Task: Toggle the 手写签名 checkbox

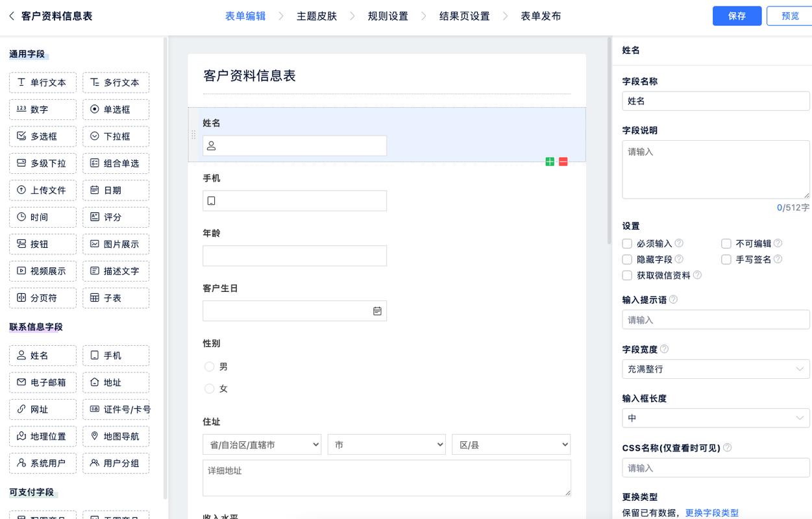Action: point(726,259)
